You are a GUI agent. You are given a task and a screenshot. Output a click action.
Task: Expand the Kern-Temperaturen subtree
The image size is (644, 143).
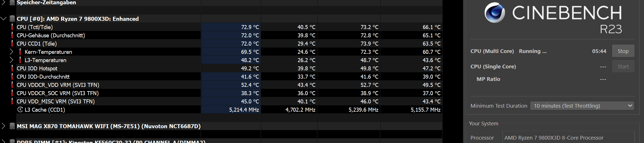click(x=11, y=52)
